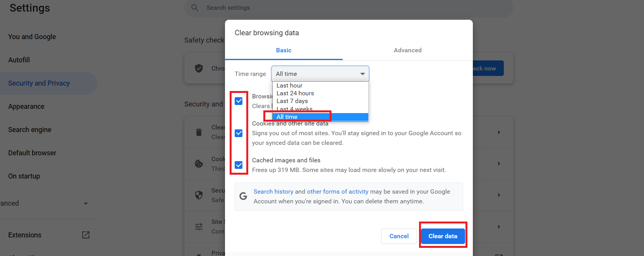644x256 pixels.
Task: Click the Cached images and files label
Action: 286,160
